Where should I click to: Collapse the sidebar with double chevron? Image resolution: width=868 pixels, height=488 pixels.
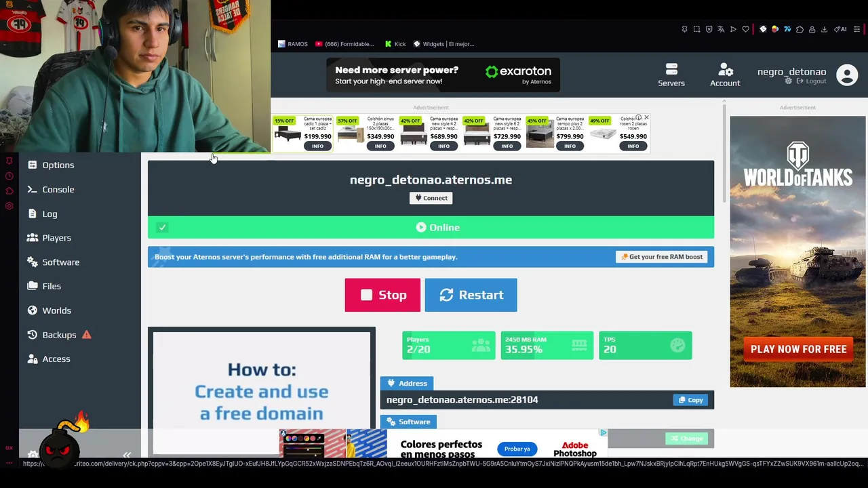[x=127, y=455]
